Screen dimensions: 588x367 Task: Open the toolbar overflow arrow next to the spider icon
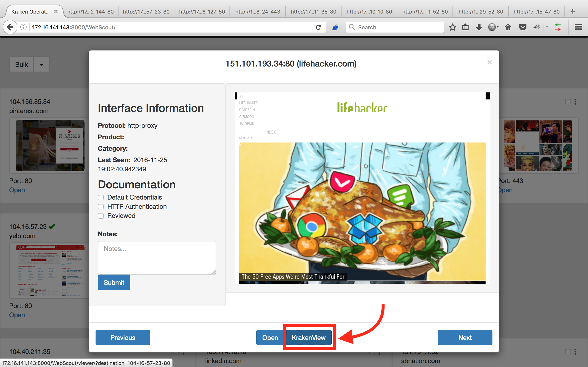[547, 27]
